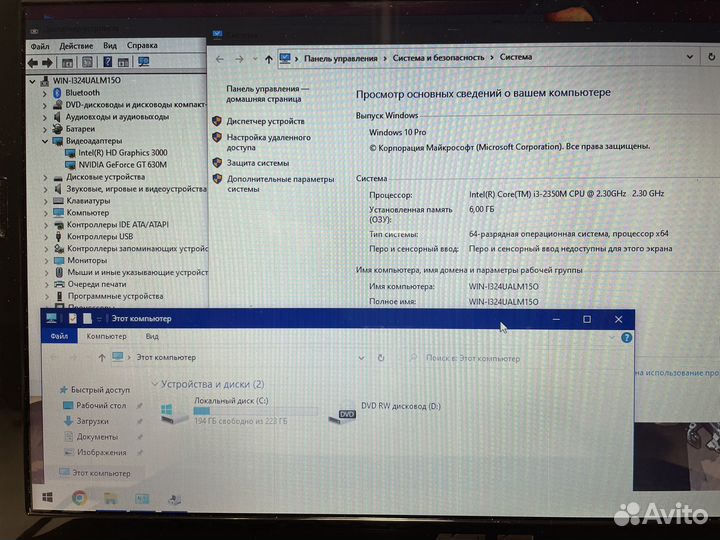The height and width of the screenshot is (540, 720).
Task: Open the Справка menu
Action: pyautogui.click(x=142, y=45)
